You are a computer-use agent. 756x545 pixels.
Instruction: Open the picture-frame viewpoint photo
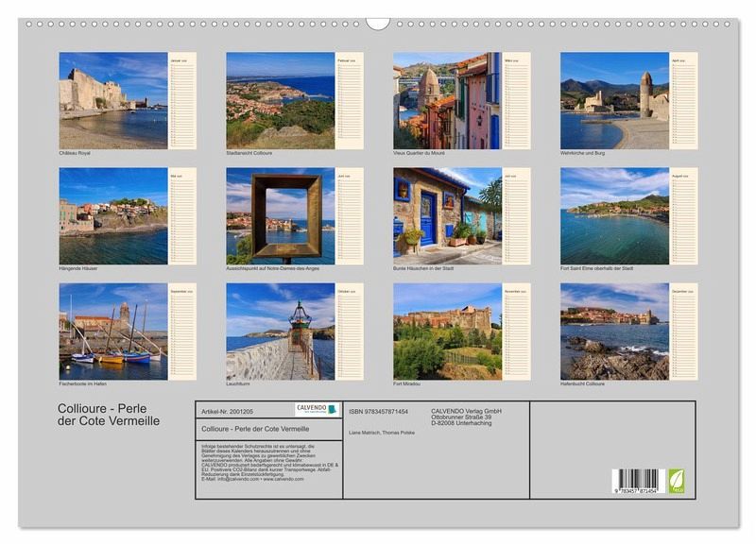[280, 216]
